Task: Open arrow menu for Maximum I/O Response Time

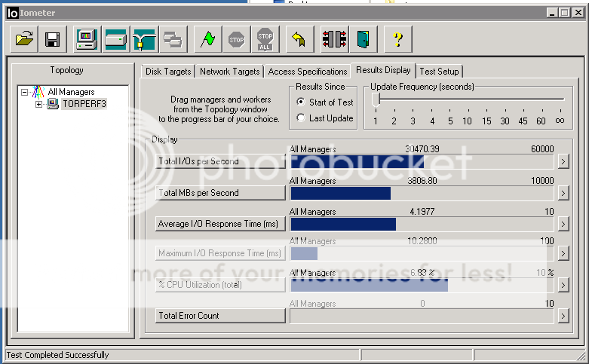Action: pyautogui.click(x=563, y=254)
